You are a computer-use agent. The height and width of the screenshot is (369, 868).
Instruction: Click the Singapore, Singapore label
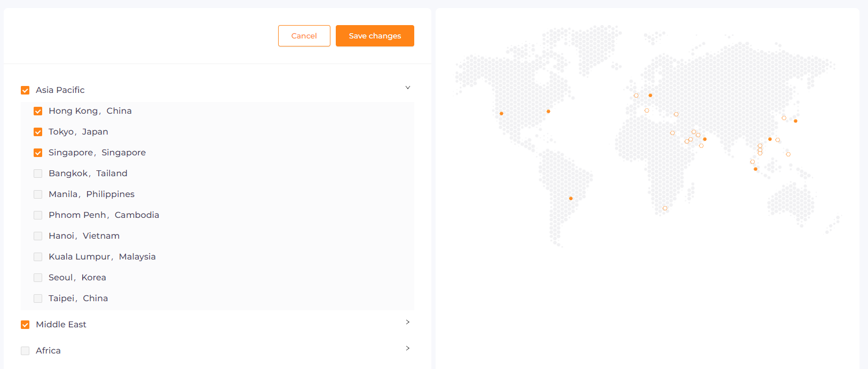coord(97,152)
